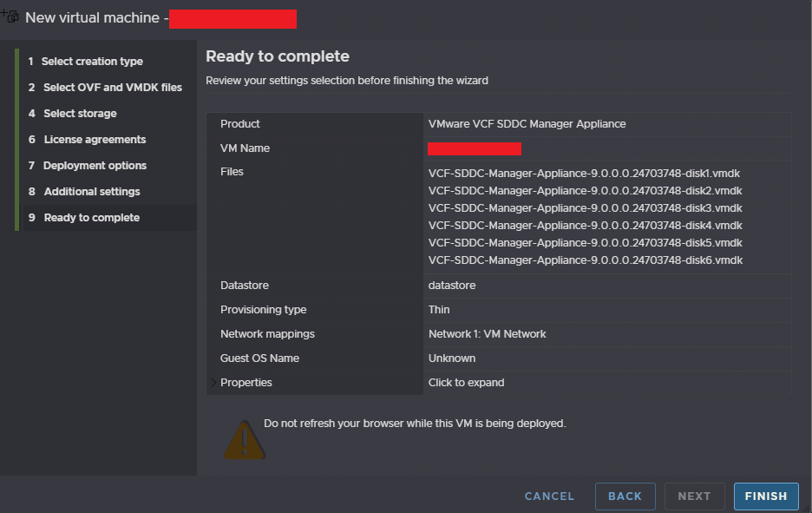Click the 'Product' row label
The image size is (812, 513).
239,124
